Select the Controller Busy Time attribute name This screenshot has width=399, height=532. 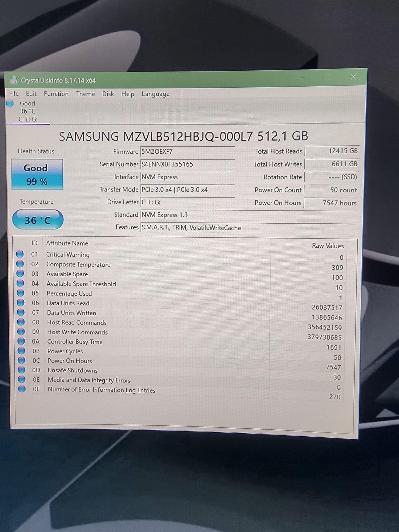tap(75, 342)
